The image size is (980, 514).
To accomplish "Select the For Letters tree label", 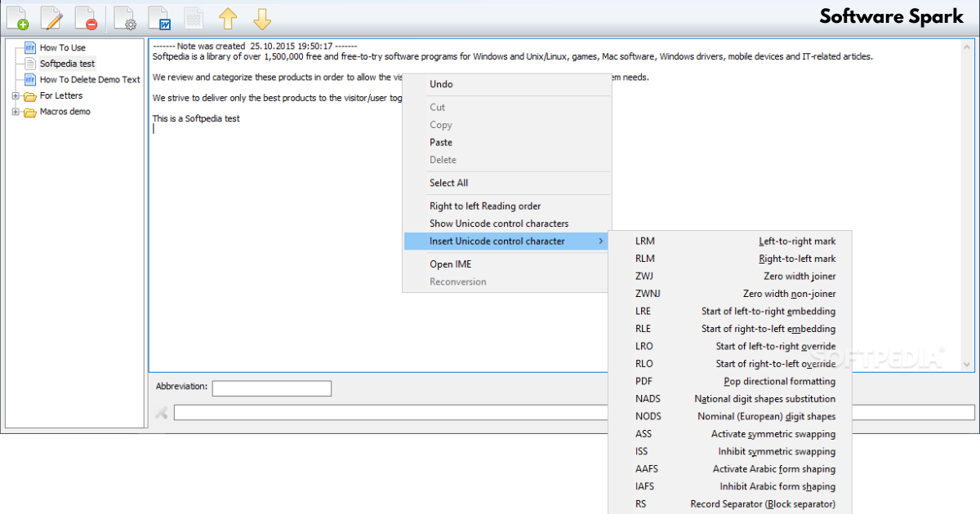I will coord(61,95).
